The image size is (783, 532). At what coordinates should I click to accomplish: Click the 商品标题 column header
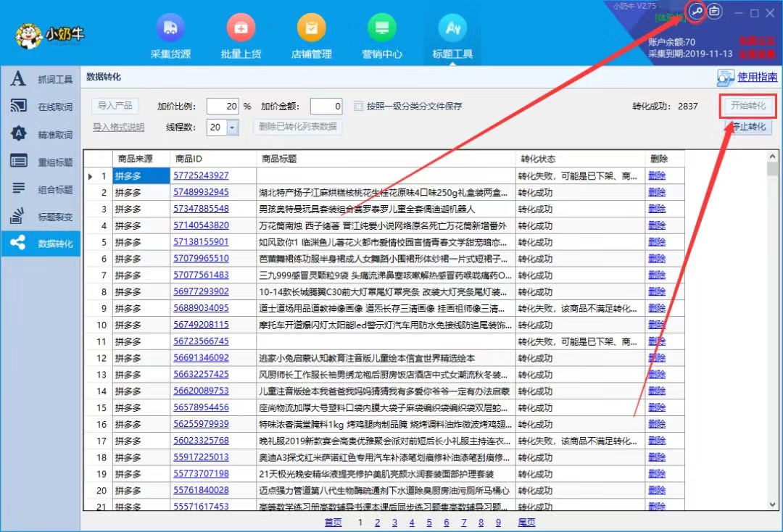(386, 159)
